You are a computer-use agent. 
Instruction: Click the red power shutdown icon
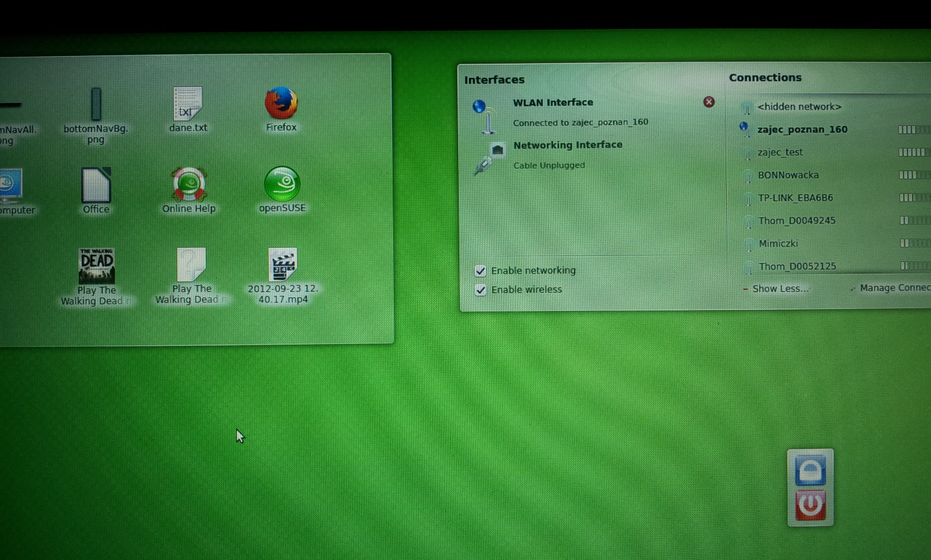(810, 505)
